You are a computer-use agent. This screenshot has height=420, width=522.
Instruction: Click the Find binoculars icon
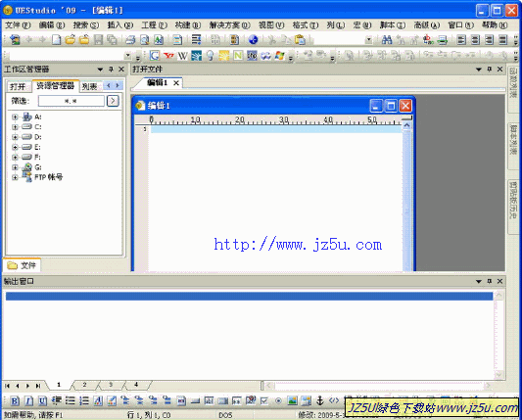(x=387, y=40)
